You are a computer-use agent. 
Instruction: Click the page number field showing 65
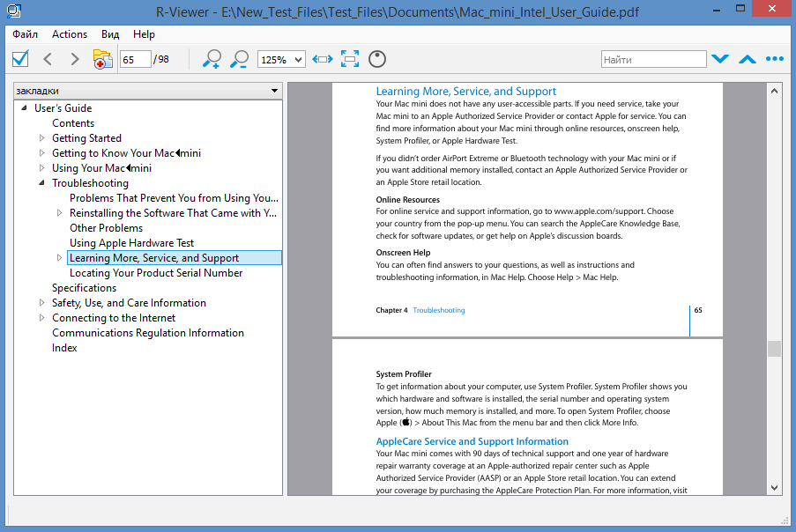pos(136,59)
